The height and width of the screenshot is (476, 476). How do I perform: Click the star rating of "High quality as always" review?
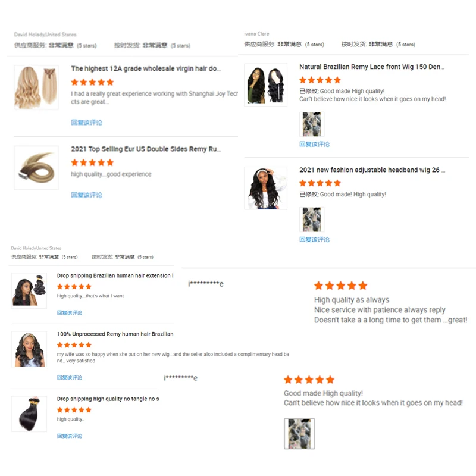point(340,286)
